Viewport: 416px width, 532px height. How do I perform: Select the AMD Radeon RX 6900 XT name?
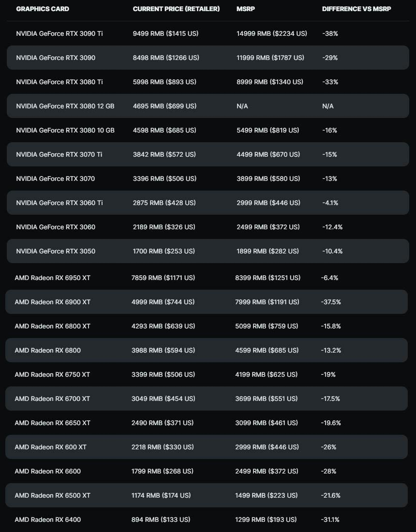click(53, 302)
